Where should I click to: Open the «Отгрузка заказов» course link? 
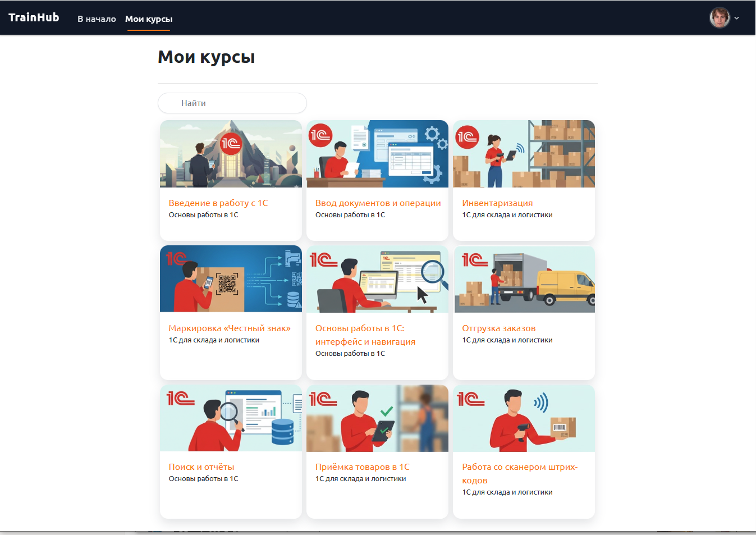pos(498,328)
